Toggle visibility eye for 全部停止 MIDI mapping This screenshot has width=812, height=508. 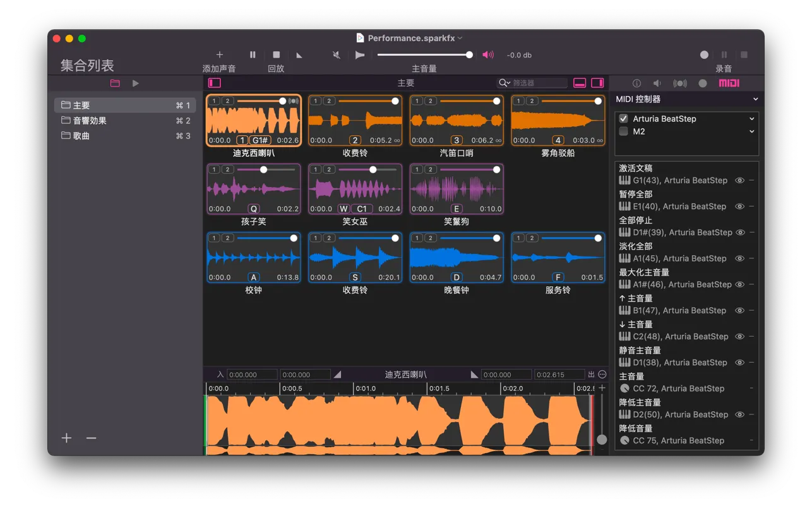click(739, 232)
